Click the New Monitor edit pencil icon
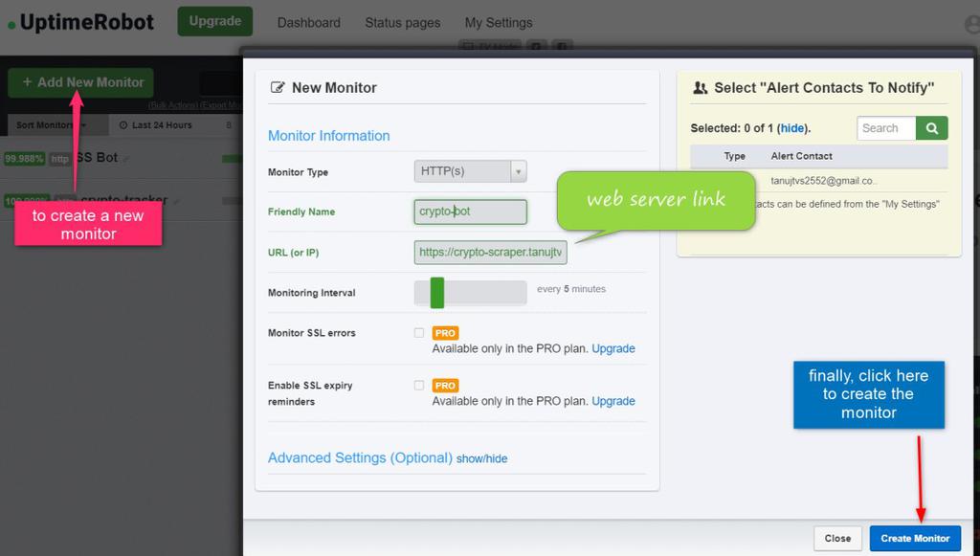 [278, 87]
